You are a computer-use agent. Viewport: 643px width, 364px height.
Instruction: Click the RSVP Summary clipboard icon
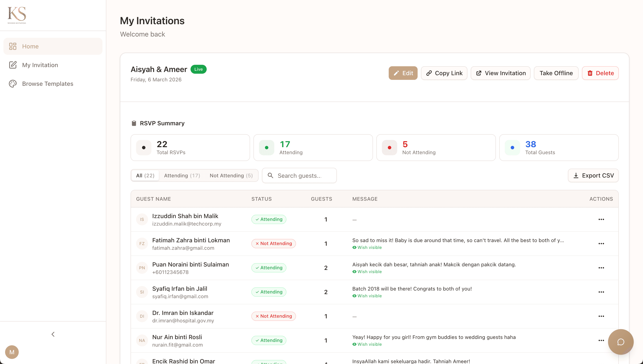coord(134,123)
